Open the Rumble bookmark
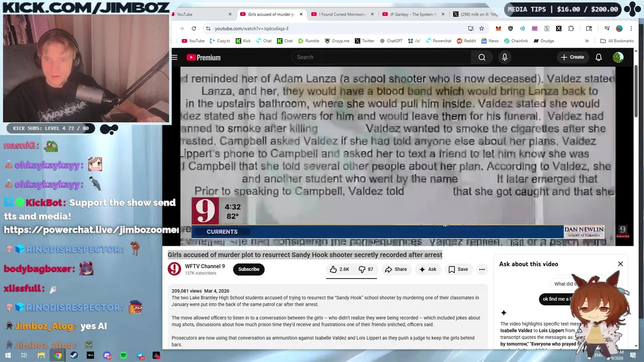Screen dimensions: 644x362 tap(308, 41)
